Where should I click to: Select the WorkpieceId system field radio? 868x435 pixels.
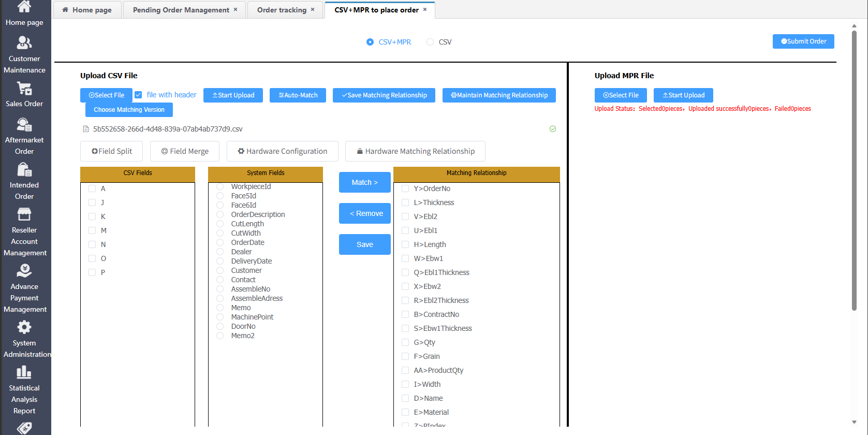click(220, 186)
